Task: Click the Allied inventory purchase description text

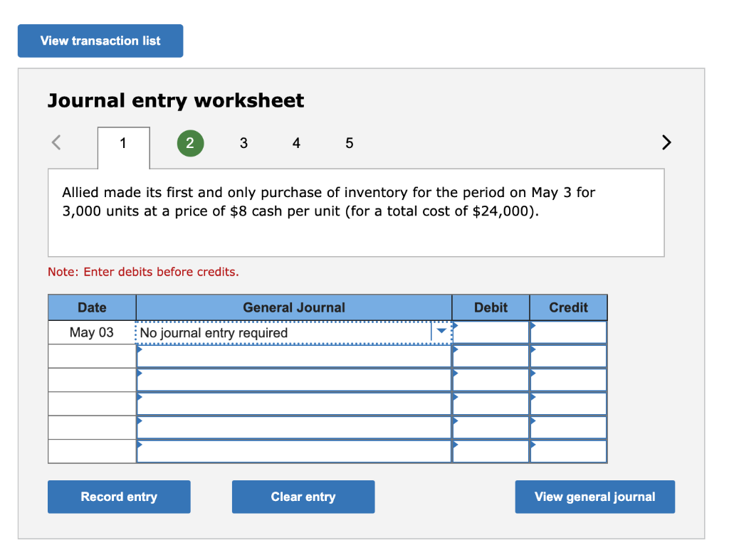Action: [x=328, y=201]
